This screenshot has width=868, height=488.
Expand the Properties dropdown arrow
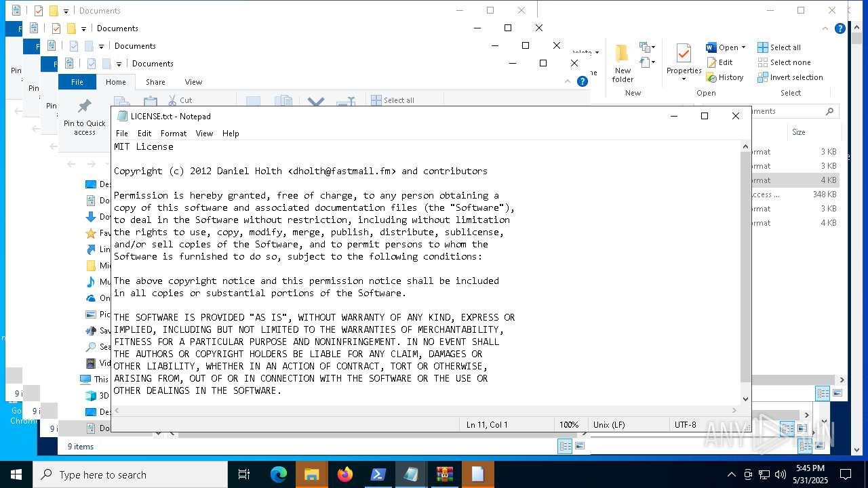684,79
